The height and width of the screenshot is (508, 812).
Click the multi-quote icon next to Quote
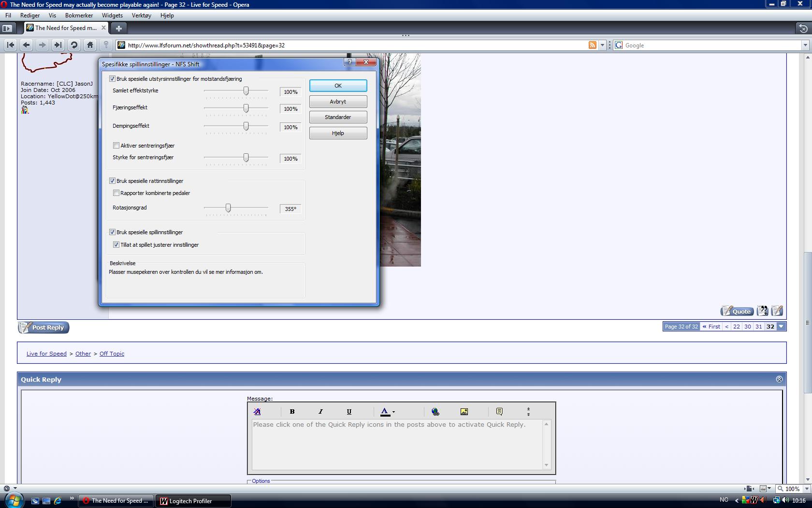click(x=763, y=311)
